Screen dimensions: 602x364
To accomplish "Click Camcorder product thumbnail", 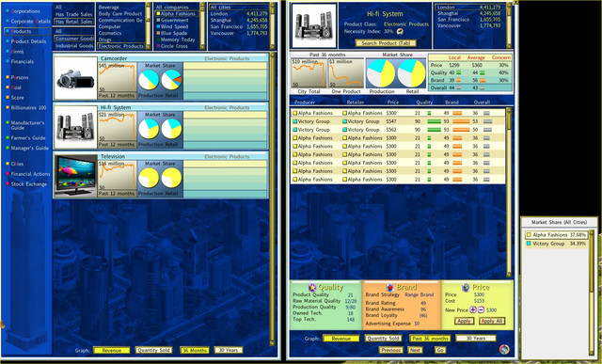I will pyautogui.click(x=75, y=78).
